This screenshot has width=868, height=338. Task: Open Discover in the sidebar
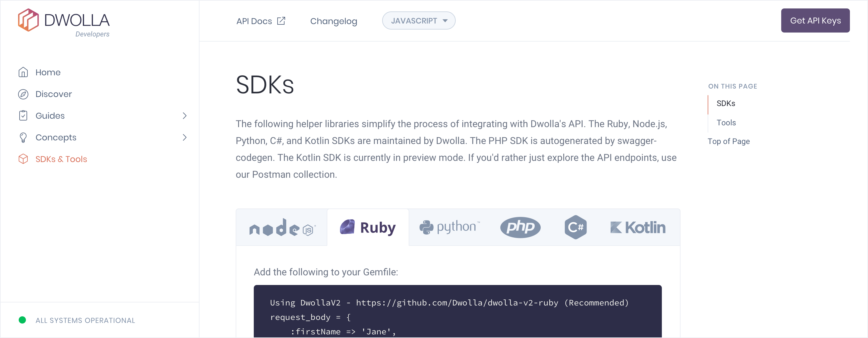tap(54, 94)
